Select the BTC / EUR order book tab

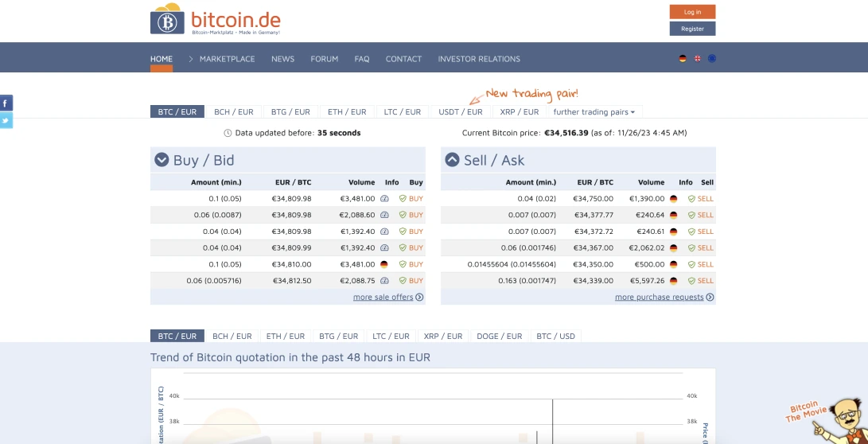pos(177,112)
